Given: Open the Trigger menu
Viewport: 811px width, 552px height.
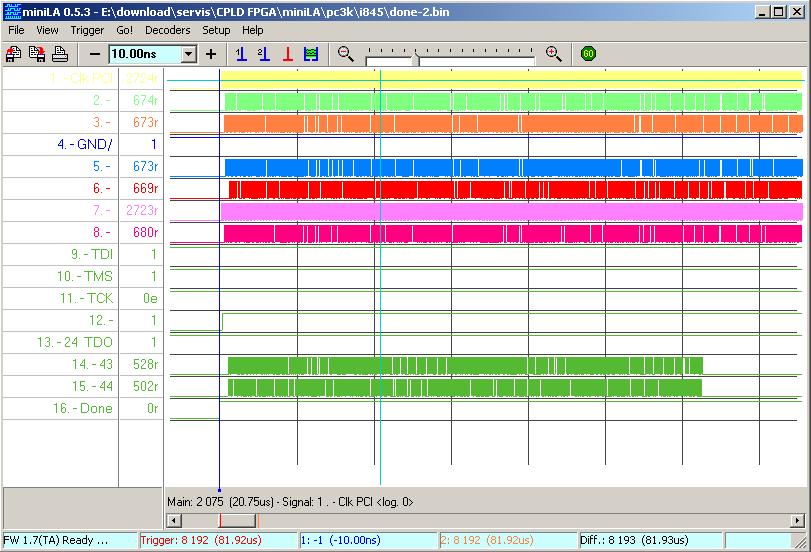Looking at the screenshot, I should coord(87,30).
